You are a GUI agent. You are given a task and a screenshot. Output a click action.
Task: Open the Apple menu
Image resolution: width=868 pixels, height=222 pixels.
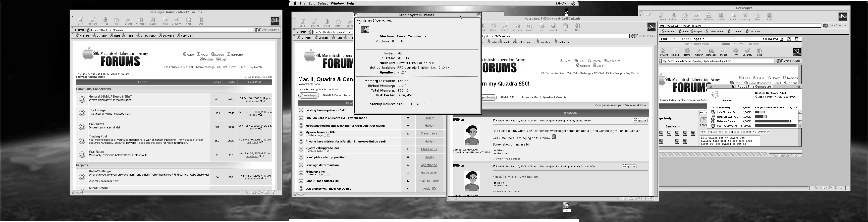[x=295, y=3]
